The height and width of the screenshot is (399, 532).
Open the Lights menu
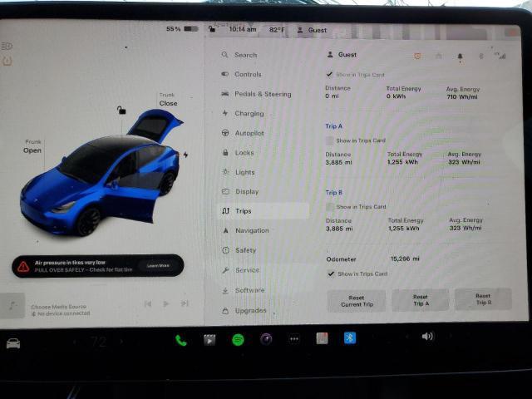[239, 172]
